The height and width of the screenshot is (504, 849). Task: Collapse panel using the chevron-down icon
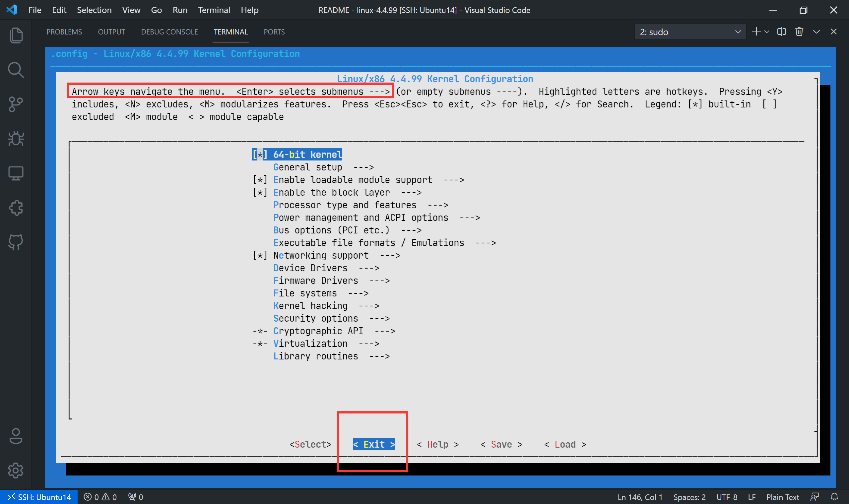(x=816, y=31)
